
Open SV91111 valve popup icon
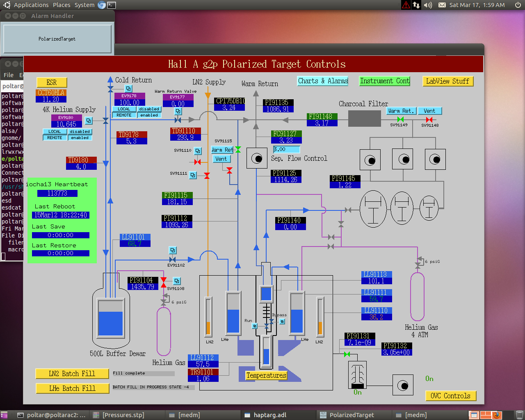193,175
